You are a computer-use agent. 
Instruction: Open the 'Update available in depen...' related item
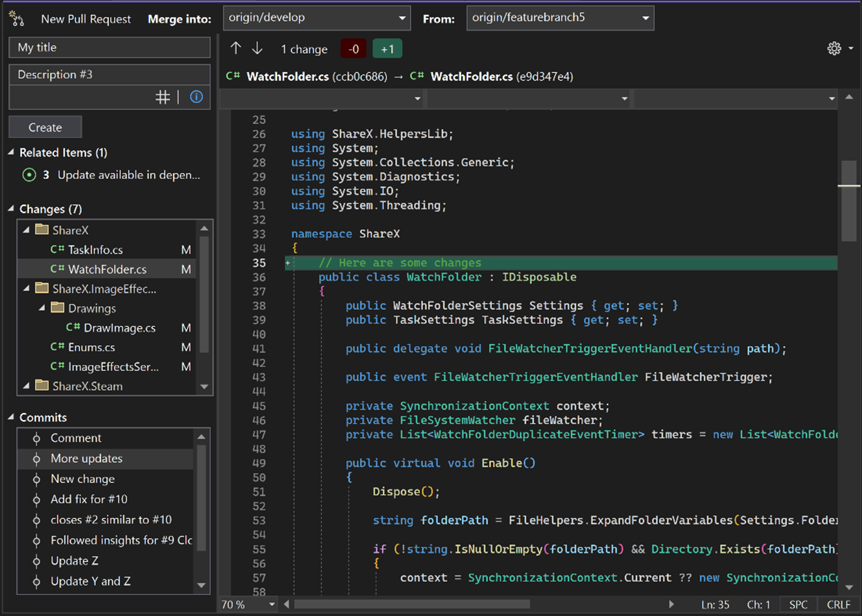point(129,175)
